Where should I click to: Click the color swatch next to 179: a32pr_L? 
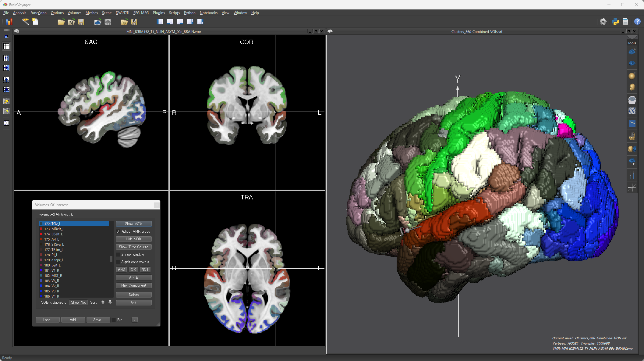[x=41, y=260]
